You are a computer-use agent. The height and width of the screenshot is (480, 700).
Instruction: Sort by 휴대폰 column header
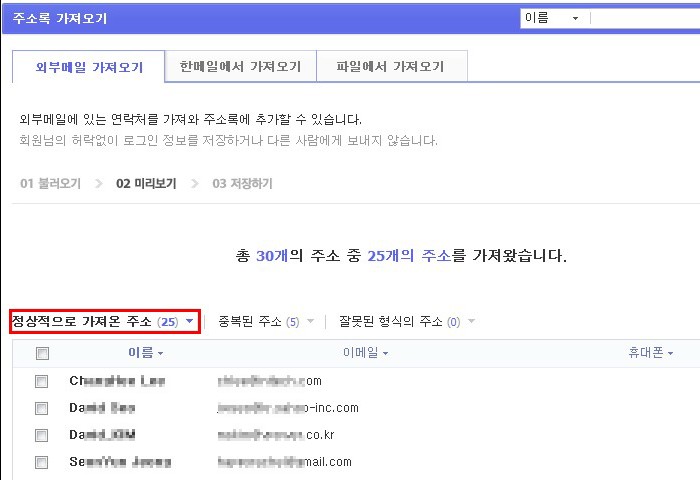coord(650,353)
